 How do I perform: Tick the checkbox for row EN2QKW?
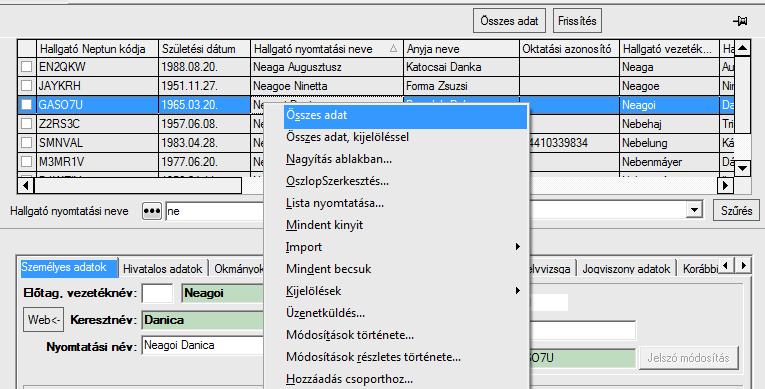(26, 67)
